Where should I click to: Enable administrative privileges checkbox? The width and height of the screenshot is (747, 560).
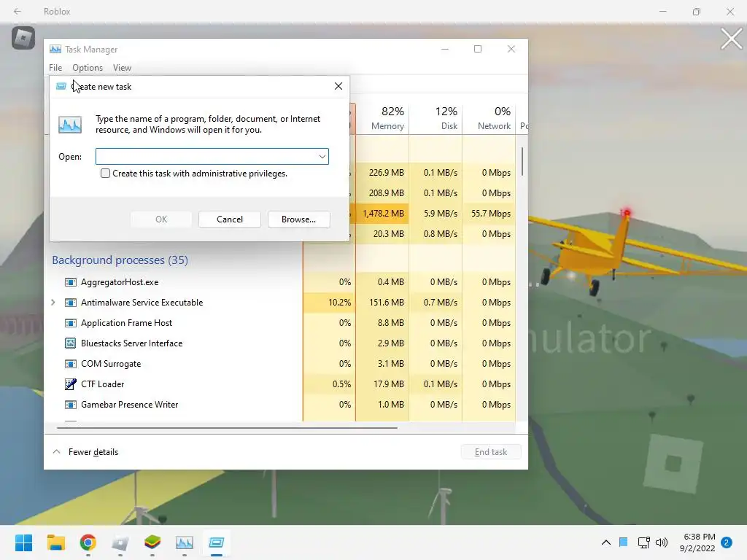tap(105, 174)
